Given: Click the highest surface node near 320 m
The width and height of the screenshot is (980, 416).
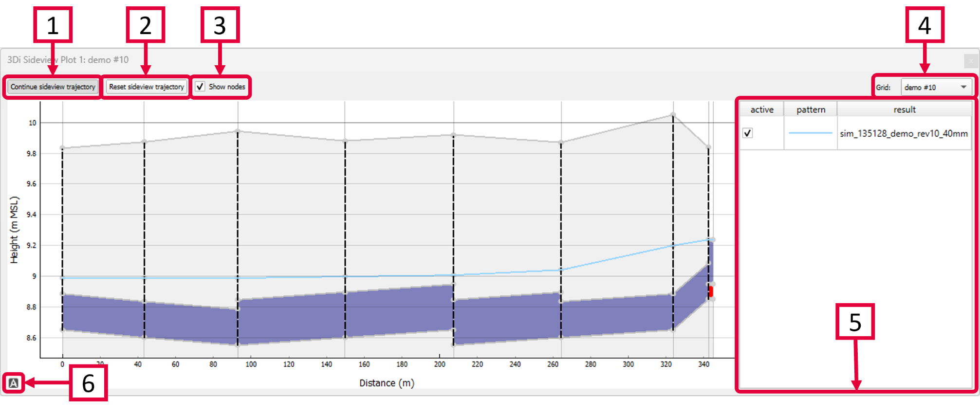Looking at the screenshot, I should click(673, 115).
